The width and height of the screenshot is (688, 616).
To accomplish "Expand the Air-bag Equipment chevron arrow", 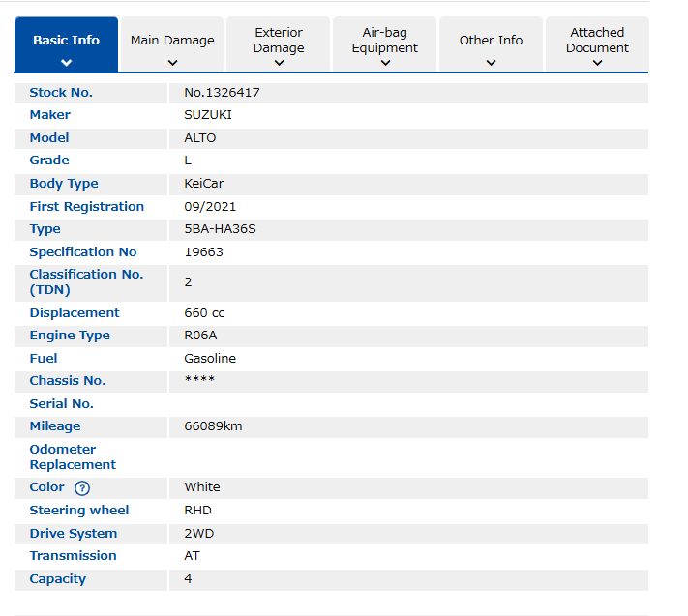I will click(385, 64).
